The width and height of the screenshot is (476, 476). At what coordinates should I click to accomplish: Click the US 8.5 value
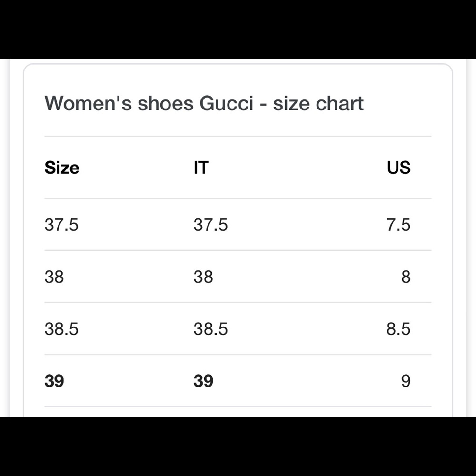pos(398,329)
